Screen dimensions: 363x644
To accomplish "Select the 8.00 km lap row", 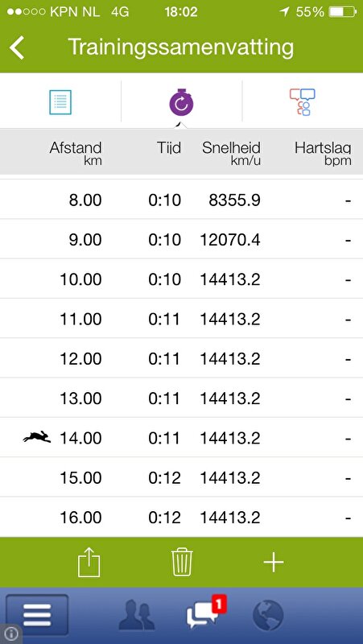I will click(x=182, y=200).
